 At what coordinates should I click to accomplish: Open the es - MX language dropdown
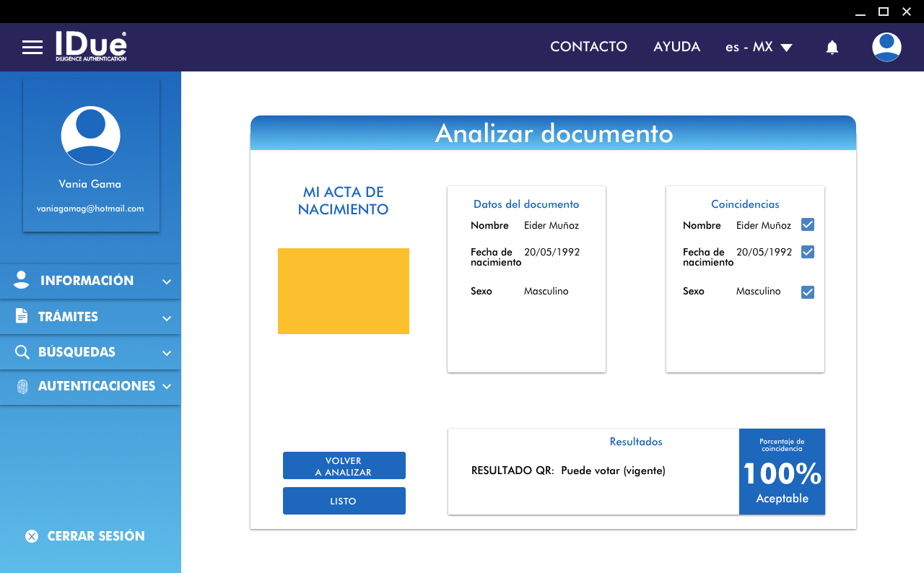(x=759, y=47)
